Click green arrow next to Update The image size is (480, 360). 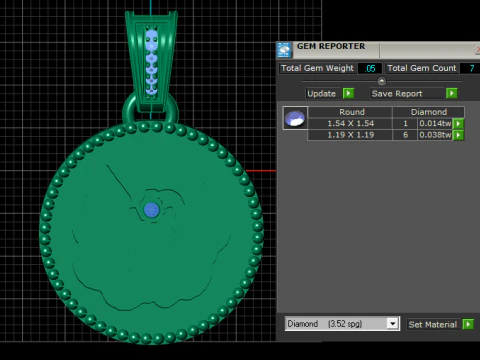tap(348, 93)
